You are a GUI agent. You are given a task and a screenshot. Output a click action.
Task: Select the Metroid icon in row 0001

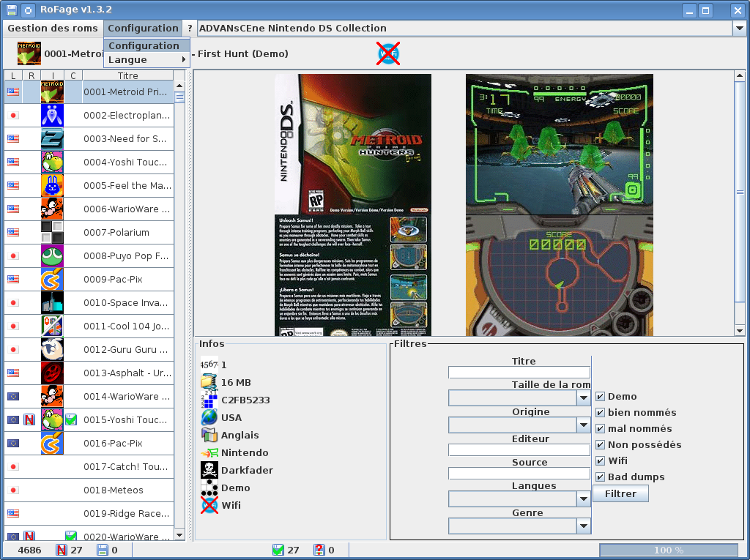52,92
